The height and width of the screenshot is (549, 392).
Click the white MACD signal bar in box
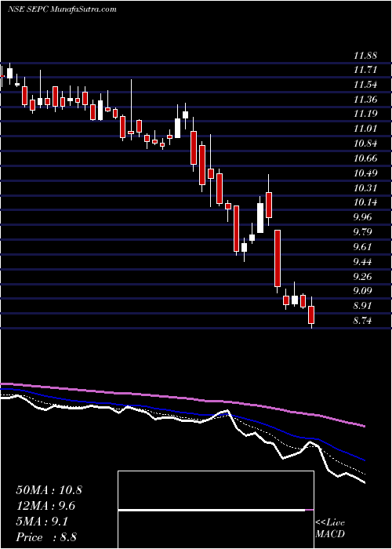coord(212,510)
